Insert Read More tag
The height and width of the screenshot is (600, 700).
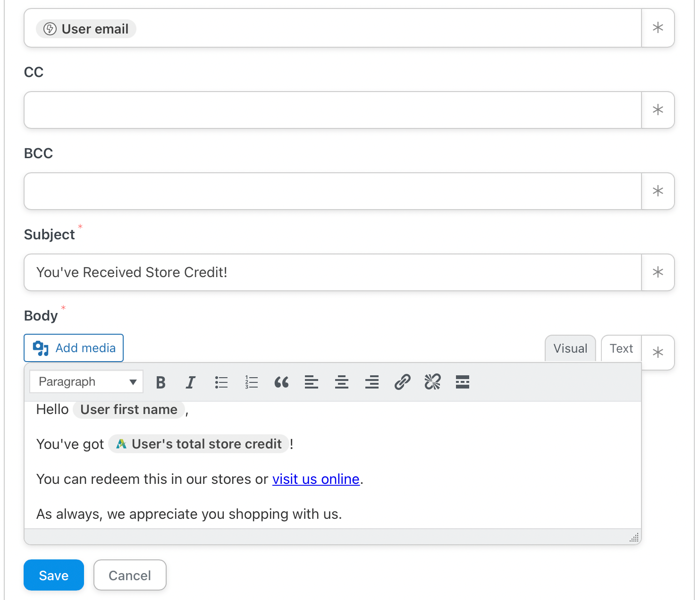[x=463, y=382]
